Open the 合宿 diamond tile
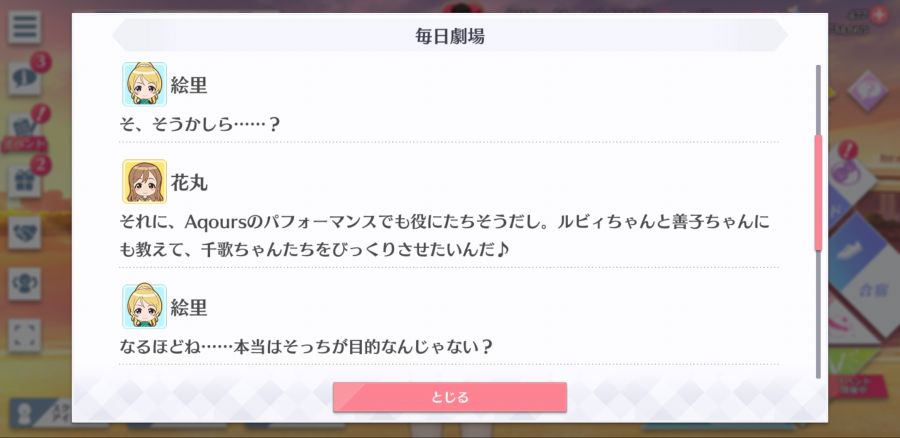The height and width of the screenshot is (438, 900). pos(873,290)
